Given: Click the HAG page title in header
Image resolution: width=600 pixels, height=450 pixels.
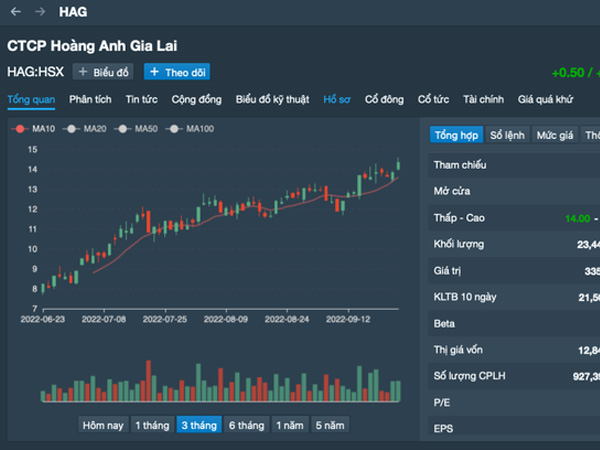Looking at the screenshot, I should 73,12.
